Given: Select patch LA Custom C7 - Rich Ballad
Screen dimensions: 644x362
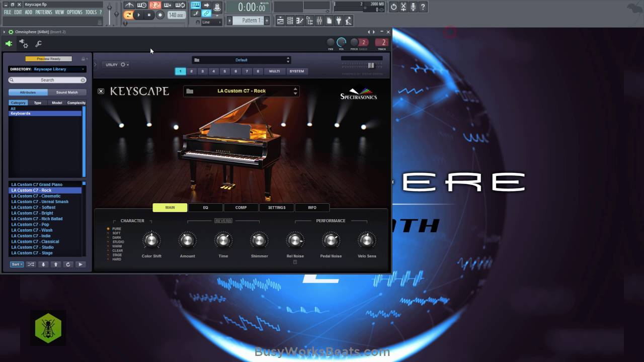Looking at the screenshot, I should coord(45,219).
